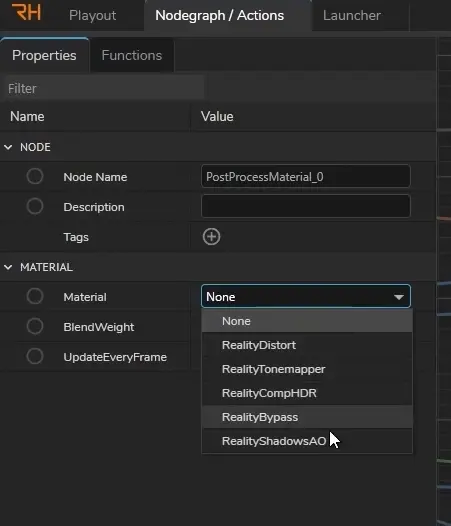The width and height of the screenshot is (451, 526).
Task: Toggle the BlendWeight circle button
Action: pos(35,326)
